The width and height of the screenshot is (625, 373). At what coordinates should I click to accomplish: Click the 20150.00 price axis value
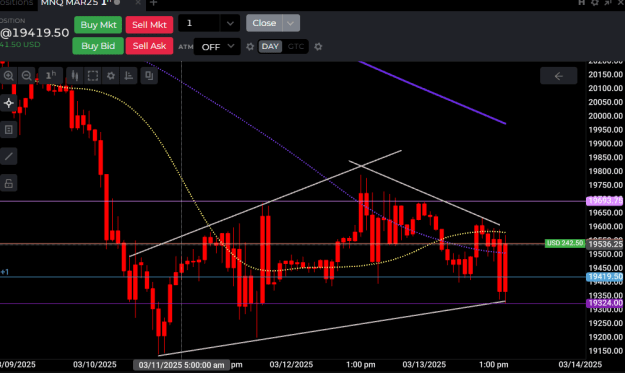tap(605, 75)
